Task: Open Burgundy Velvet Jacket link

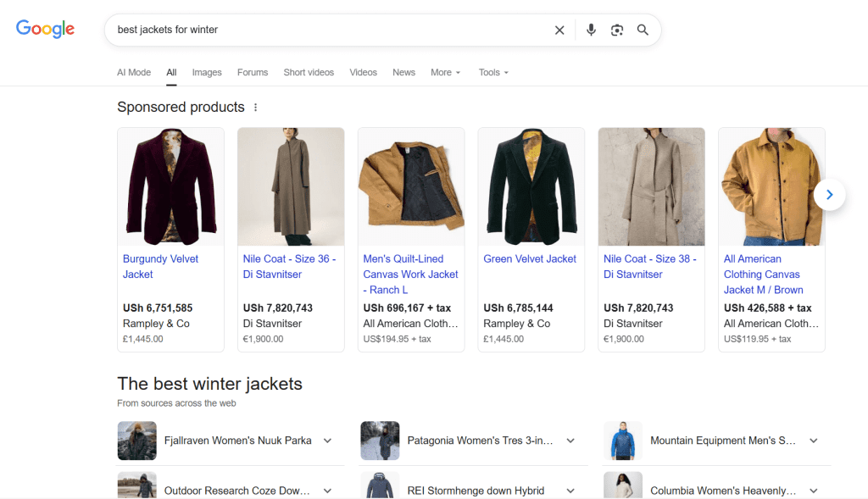Action: tap(160, 267)
